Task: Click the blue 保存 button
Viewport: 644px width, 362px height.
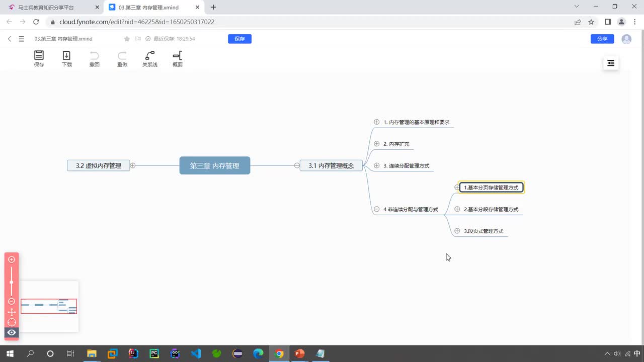Action: [x=239, y=39]
